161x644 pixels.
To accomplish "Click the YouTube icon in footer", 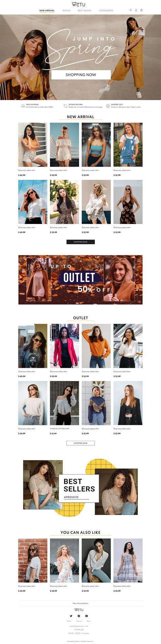I will pos(87,616).
